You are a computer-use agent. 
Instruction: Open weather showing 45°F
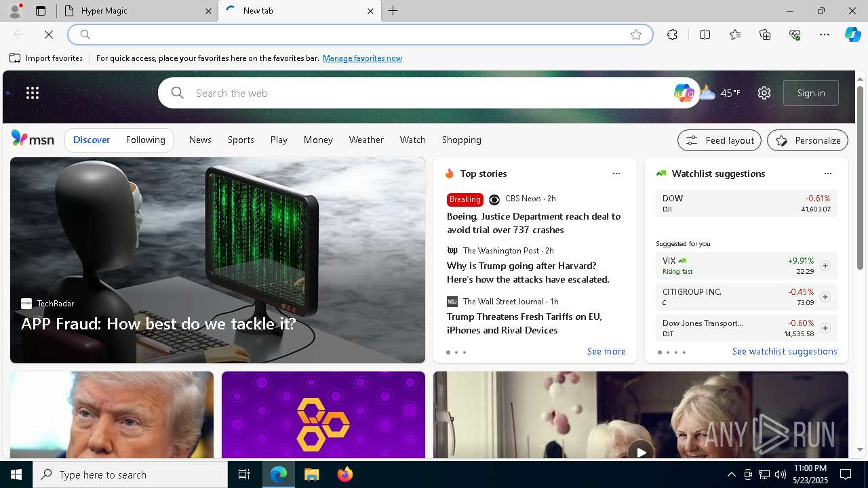coord(720,93)
